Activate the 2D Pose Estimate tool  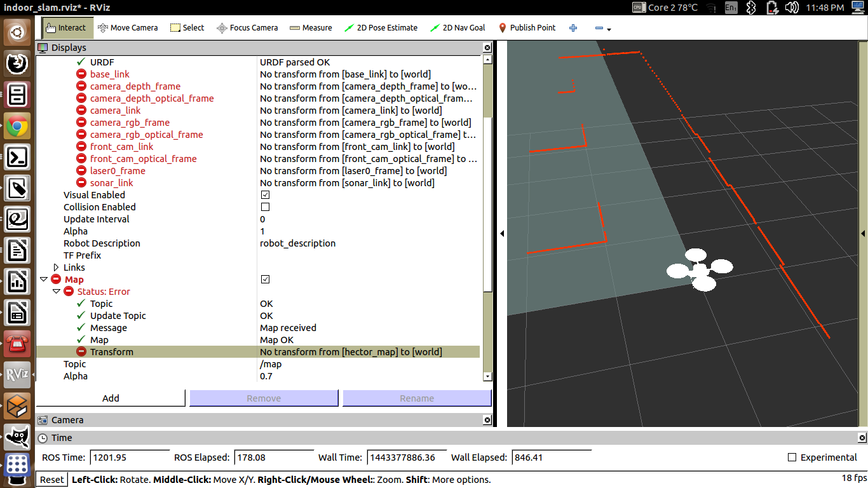coord(381,28)
